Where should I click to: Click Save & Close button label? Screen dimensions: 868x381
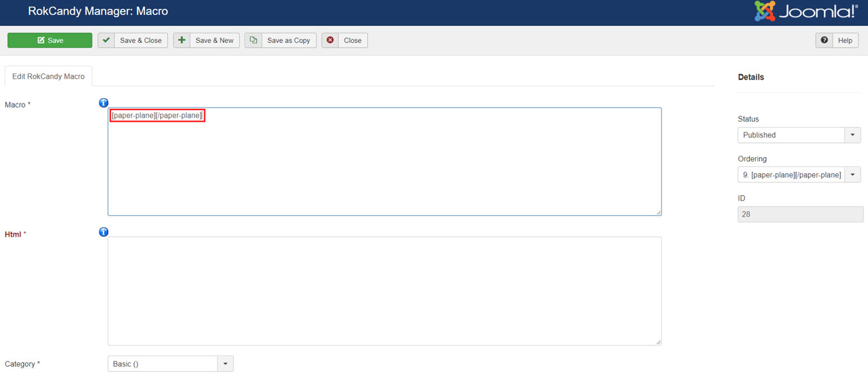tap(141, 40)
